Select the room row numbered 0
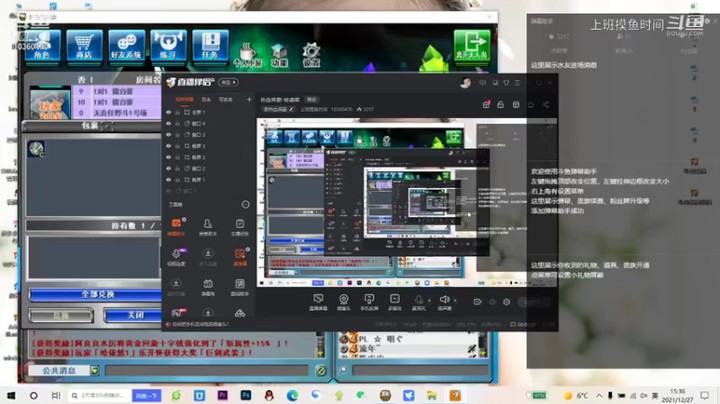Viewport: 720px width, 404px height. (x=117, y=112)
